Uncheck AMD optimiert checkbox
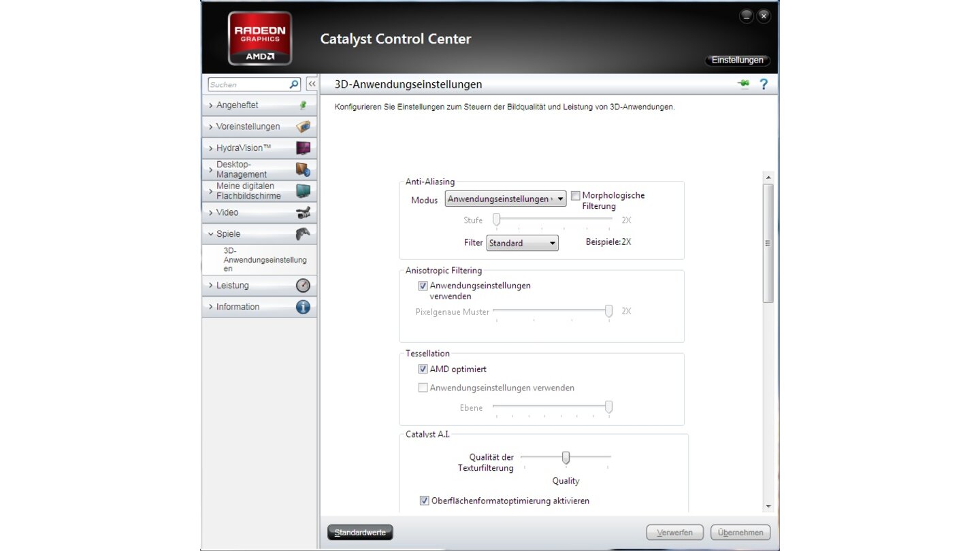This screenshot has width=980, height=551. click(423, 369)
